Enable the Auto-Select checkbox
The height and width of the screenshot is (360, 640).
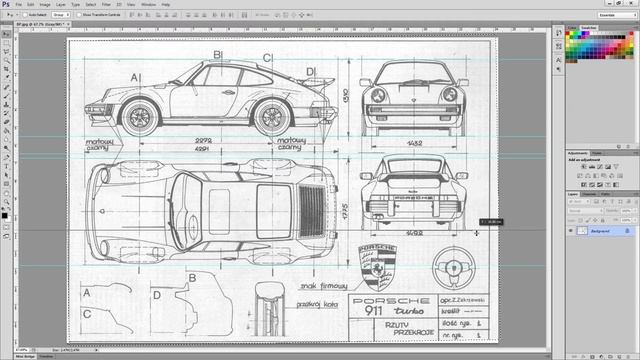coord(25,15)
